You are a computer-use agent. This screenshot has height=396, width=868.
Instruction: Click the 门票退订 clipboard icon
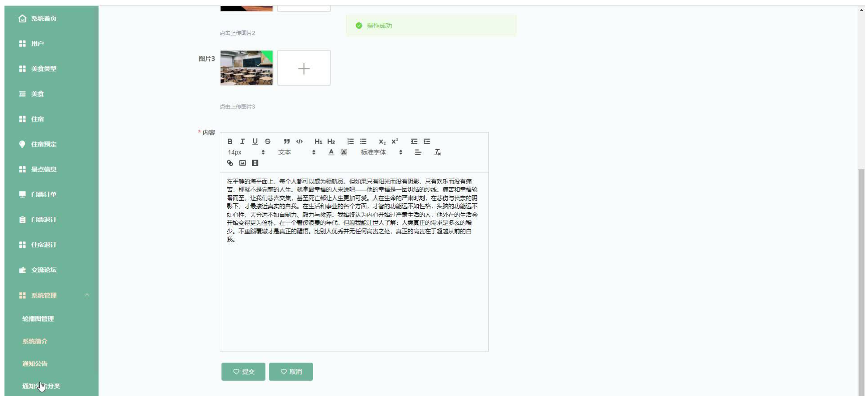(x=22, y=220)
